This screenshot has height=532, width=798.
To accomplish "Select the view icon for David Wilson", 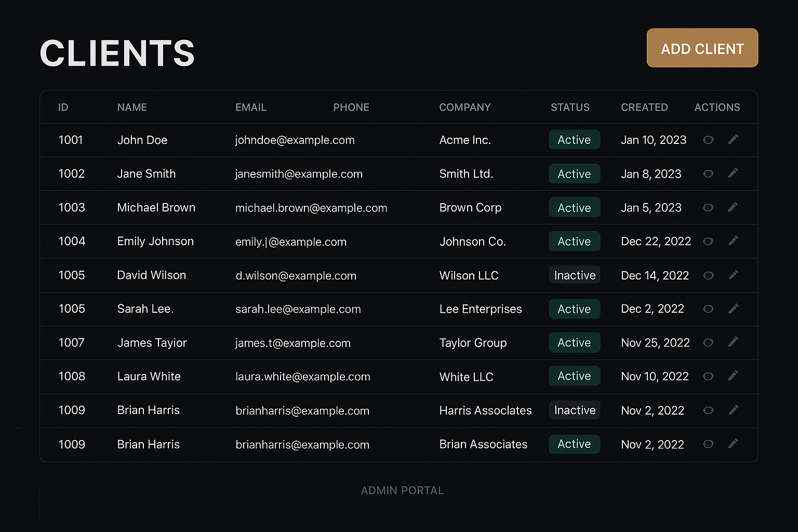I will tap(708, 275).
